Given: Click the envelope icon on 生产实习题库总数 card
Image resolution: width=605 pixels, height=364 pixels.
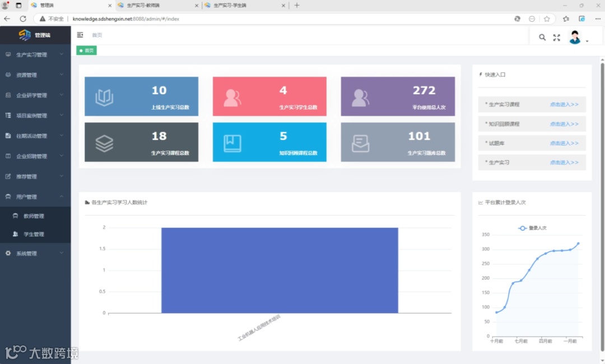Looking at the screenshot, I should click(x=360, y=143).
